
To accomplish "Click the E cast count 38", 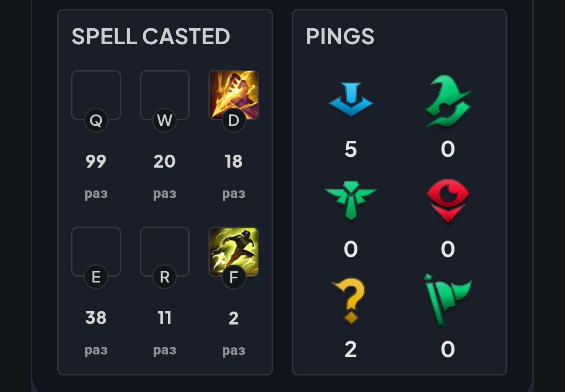I will click(96, 318).
